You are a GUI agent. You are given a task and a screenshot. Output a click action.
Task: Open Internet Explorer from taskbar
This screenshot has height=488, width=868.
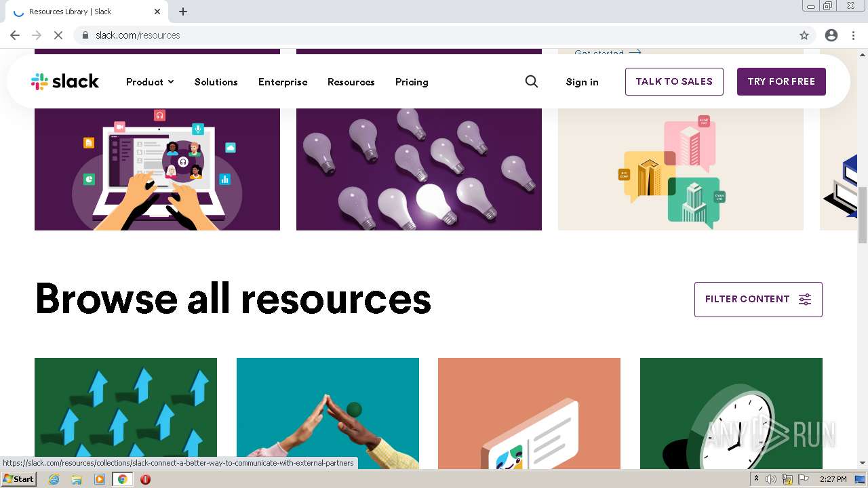54,479
